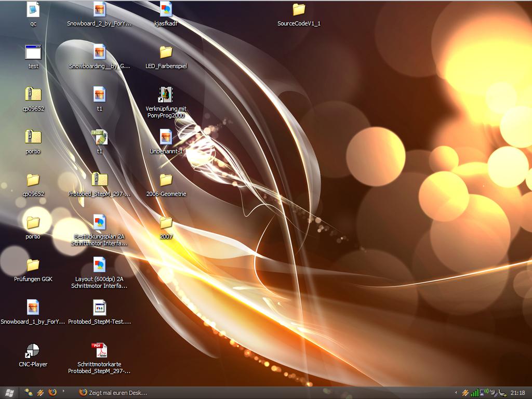
Task: Select the cp09652 zip archive icon
Action: [x=33, y=95]
